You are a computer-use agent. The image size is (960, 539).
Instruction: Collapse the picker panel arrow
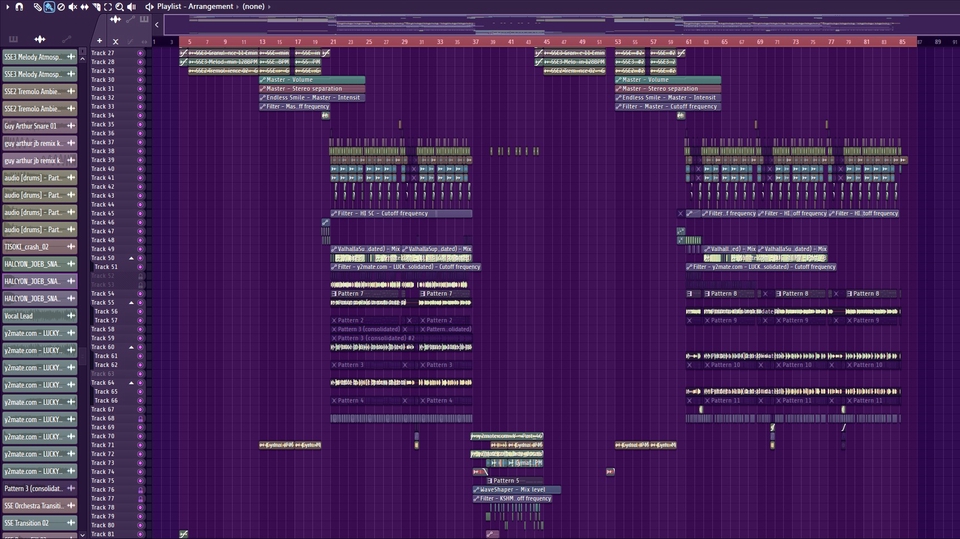(x=157, y=25)
